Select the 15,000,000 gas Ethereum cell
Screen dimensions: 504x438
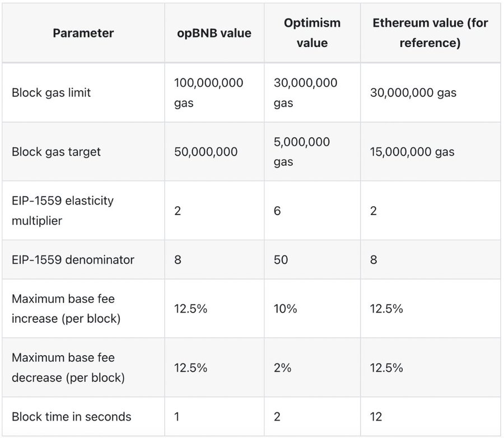pyautogui.click(x=412, y=152)
